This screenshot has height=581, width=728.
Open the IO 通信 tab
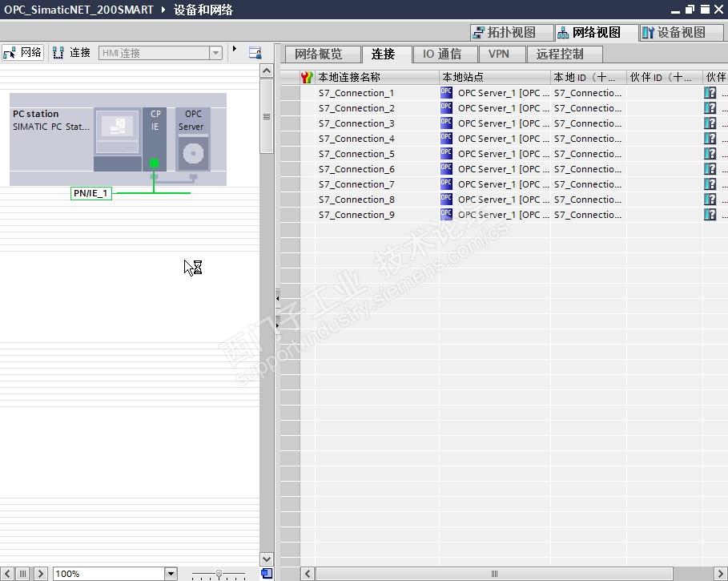tap(445, 54)
